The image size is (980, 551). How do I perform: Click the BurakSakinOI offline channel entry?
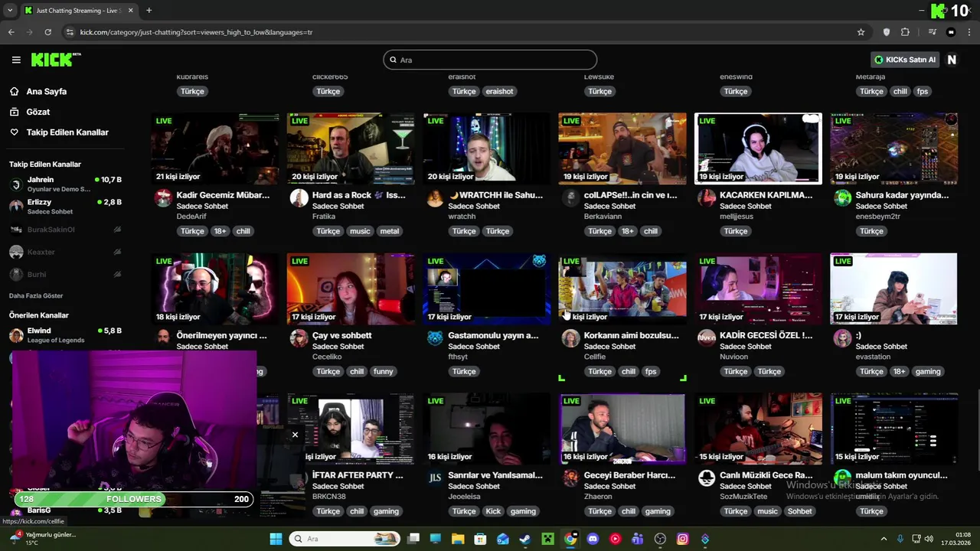point(65,230)
